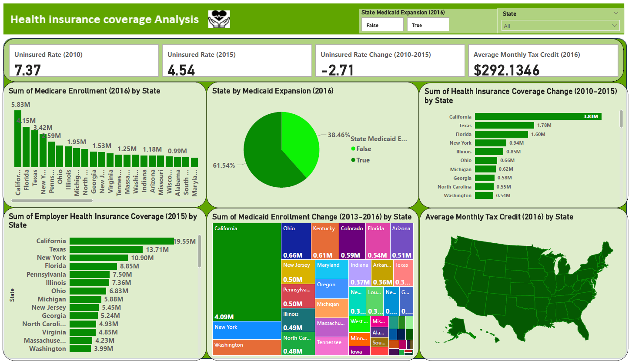Screen dimensions: 632x364
Task: Click the True legend item in pie chart
Action: point(362,160)
